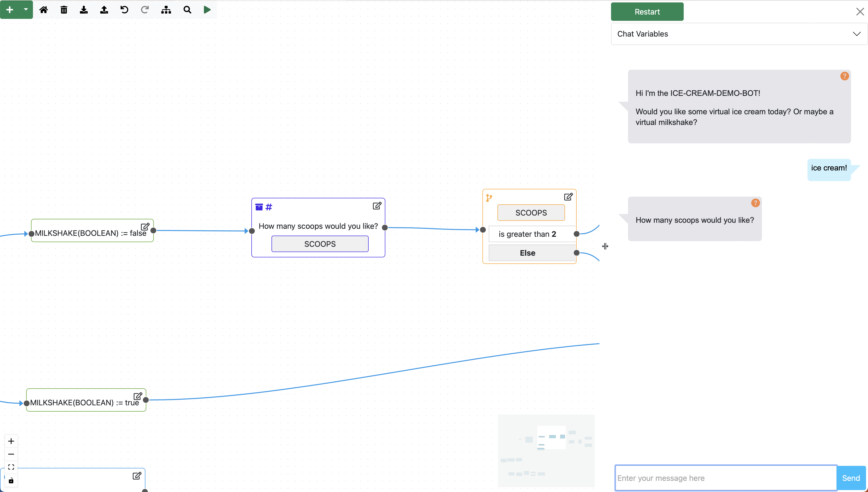Image resolution: width=868 pixels, height=492 pixels.
Task: Toggle the canvas lock button
Action: [11, 480]
